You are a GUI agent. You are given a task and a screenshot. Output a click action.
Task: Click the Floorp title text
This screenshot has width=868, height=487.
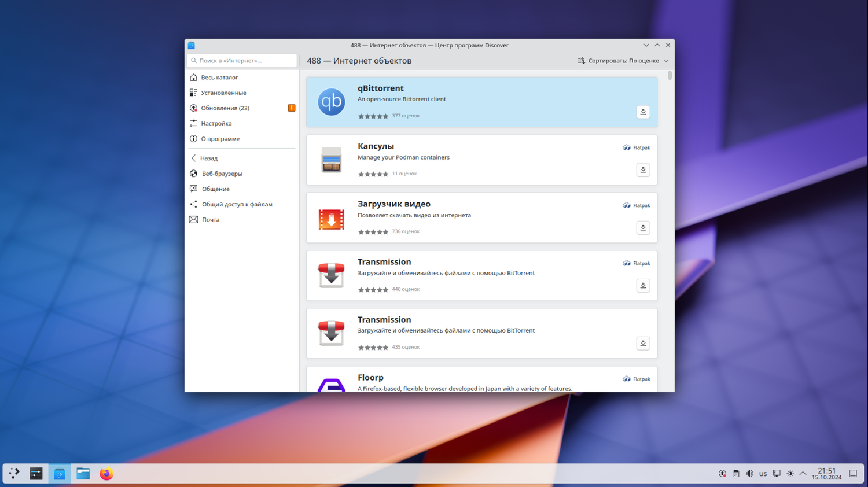[370, 378]
